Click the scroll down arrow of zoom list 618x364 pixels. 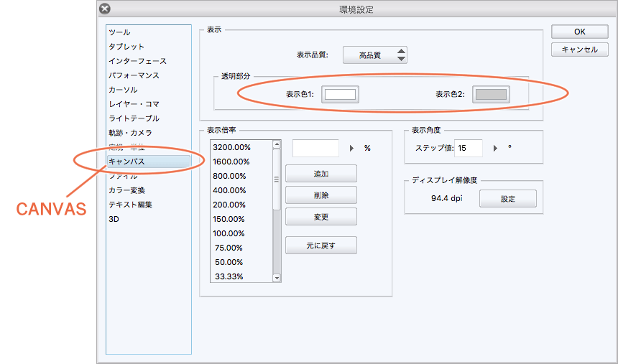pyautogui.click(x=277, y=277)
